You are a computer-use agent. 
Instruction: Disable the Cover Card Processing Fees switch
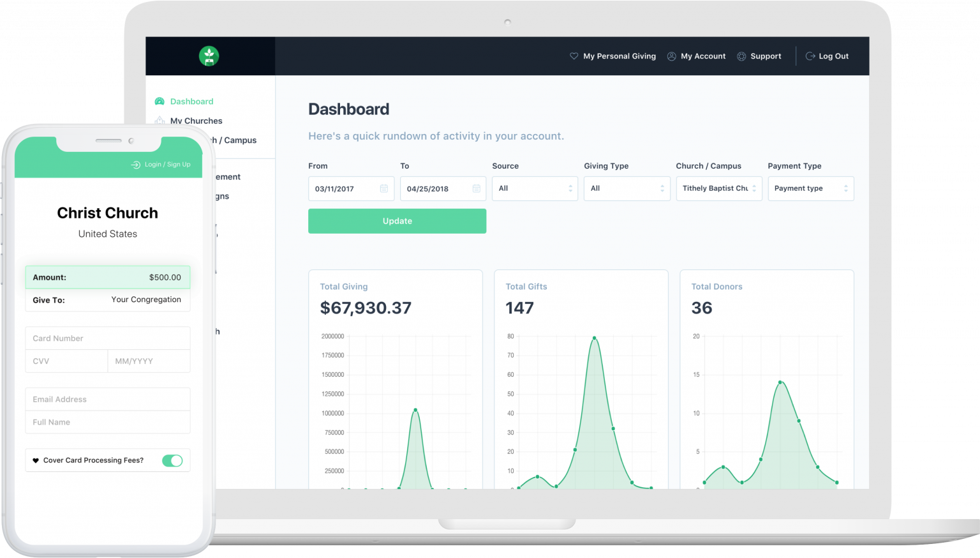[x=172, y=460]
